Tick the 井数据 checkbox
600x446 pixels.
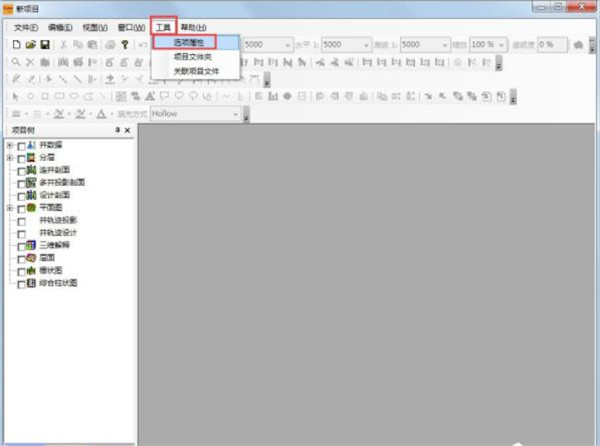(x=22, y=145)
